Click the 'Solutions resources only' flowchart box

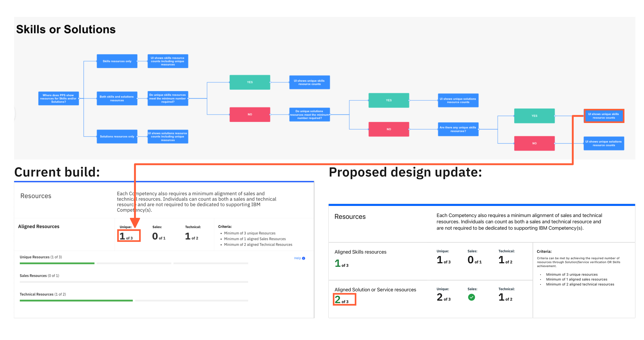pyautogui.click(x=117, y=136)
